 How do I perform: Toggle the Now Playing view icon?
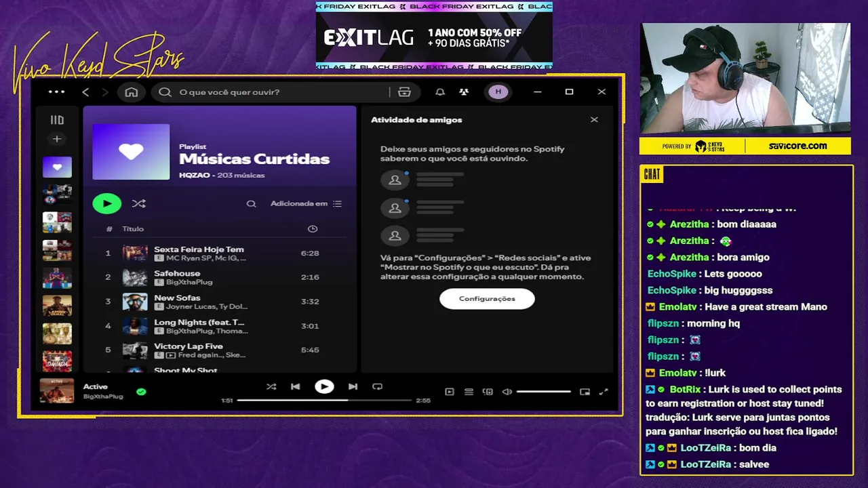pyautogui.click(x=450, y=392)
